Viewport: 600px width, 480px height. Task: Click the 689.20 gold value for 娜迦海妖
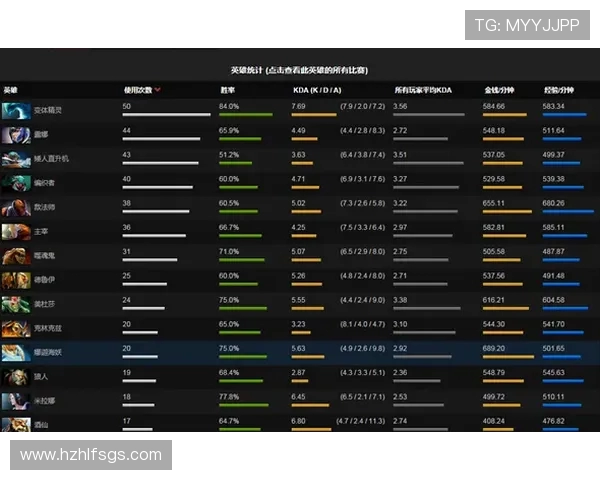coord(494,348)
